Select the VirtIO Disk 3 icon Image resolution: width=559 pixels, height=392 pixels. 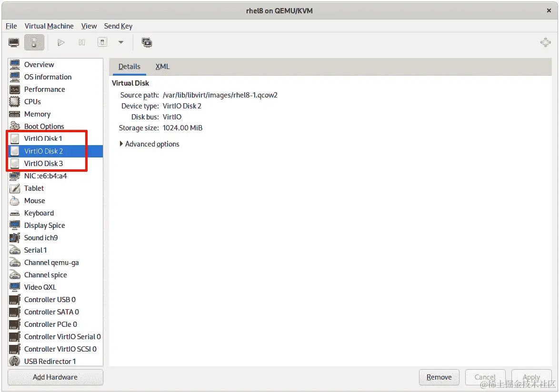(x=15, y=164)
